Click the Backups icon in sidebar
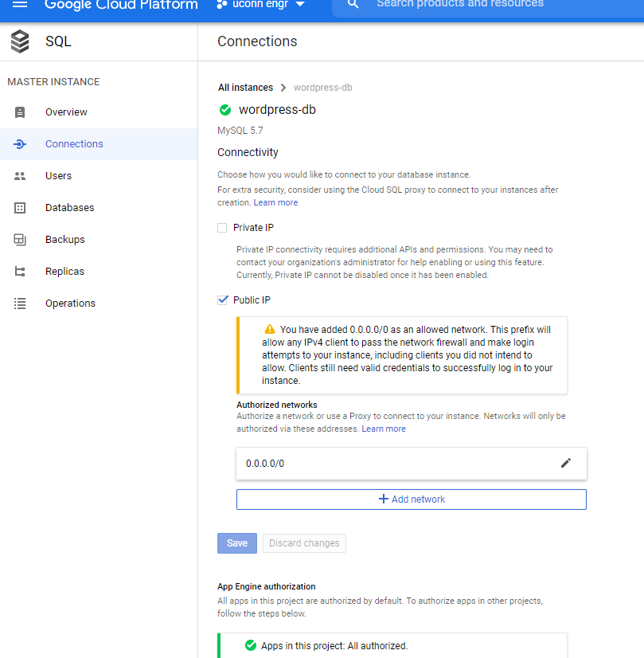This screenshot has width=644, height=658. pyautogui.click(x=20, y=240)
